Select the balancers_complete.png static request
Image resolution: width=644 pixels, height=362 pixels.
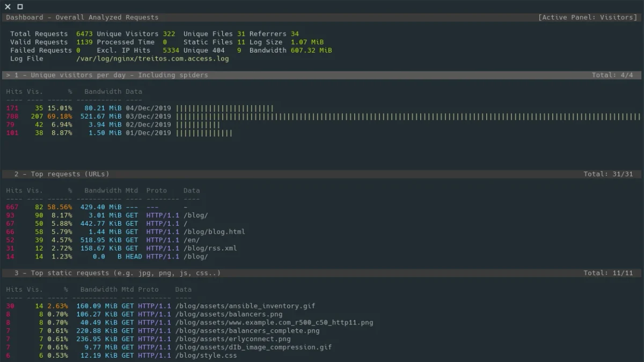coord(247,331)
